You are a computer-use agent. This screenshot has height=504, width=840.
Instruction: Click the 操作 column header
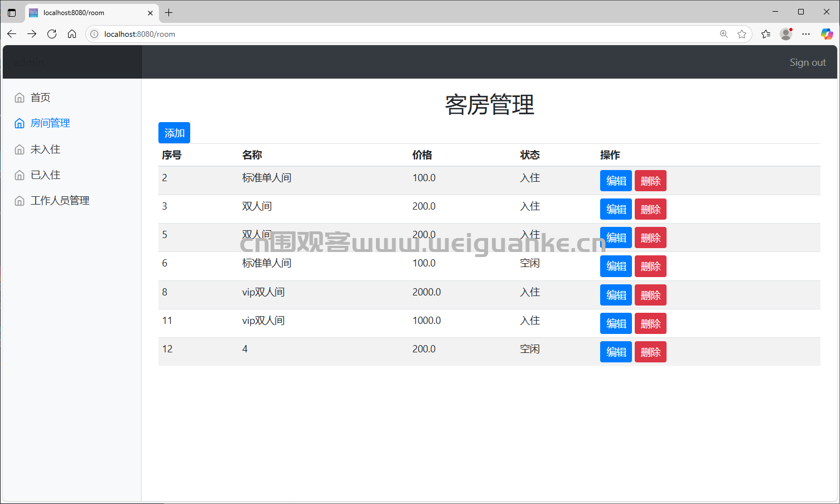pyautogui.click(x=610, y=155)
